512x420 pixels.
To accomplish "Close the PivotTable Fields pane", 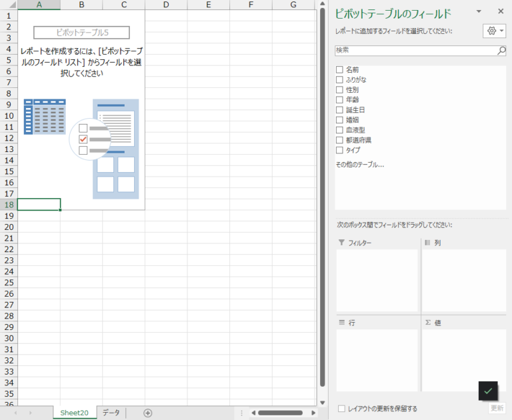I will 501,11.
